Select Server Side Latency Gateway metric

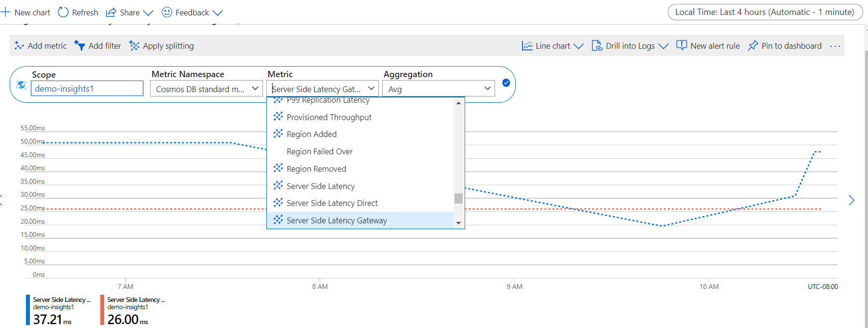[x=360, y=220]
